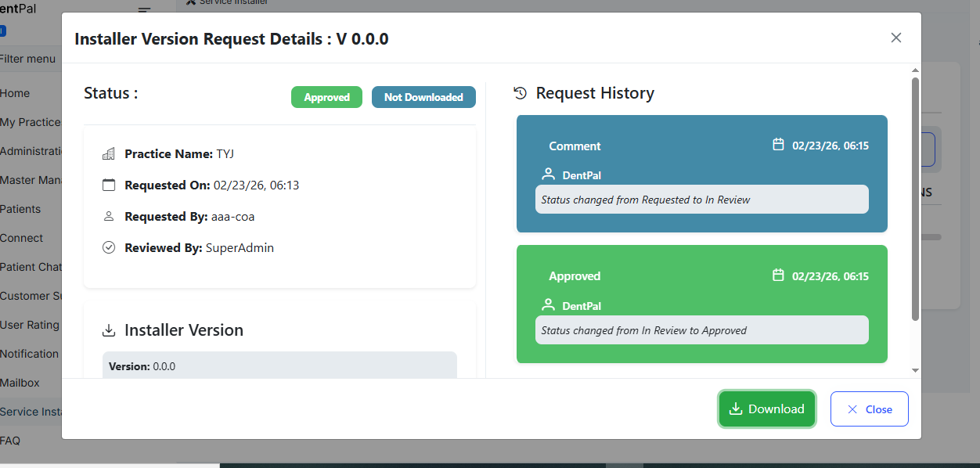Click the user icon in Approved card
This screenshot has height=468, width=980.
click(x=549, y=305)
